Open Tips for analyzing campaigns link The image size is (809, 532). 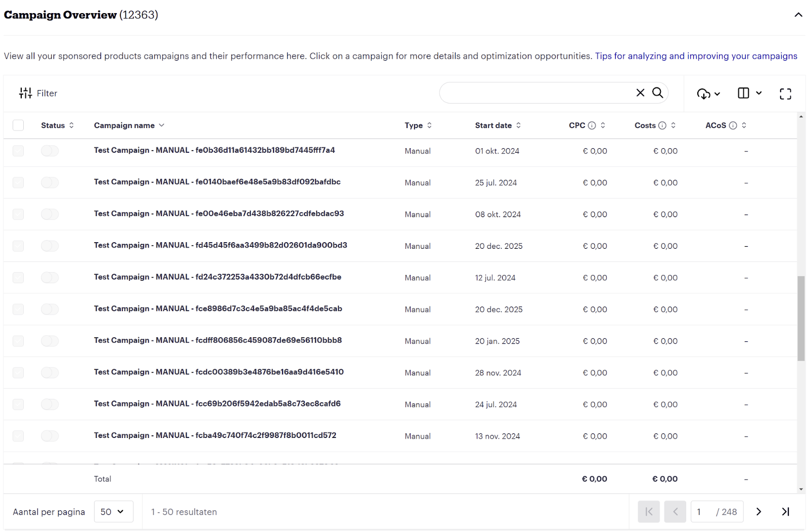pyautogui.click(x=696, y=56)
